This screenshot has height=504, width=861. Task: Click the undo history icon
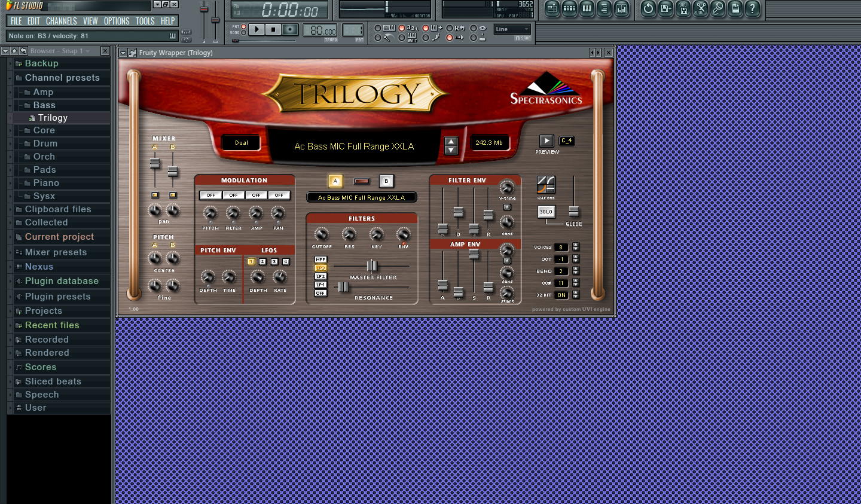(648, 9)
